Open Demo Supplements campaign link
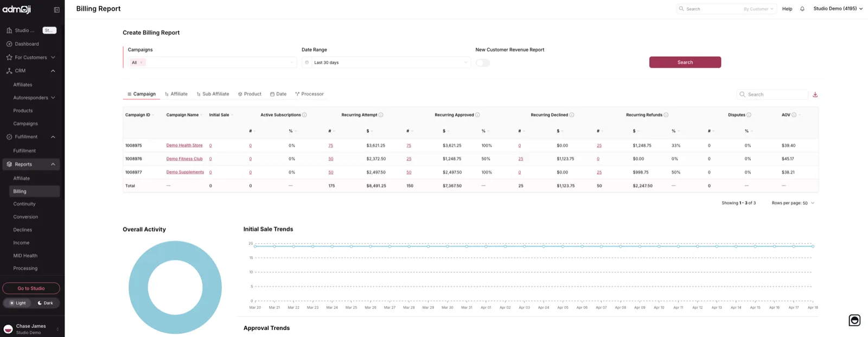Screen dimensions: 868x337 pos(185,172)
